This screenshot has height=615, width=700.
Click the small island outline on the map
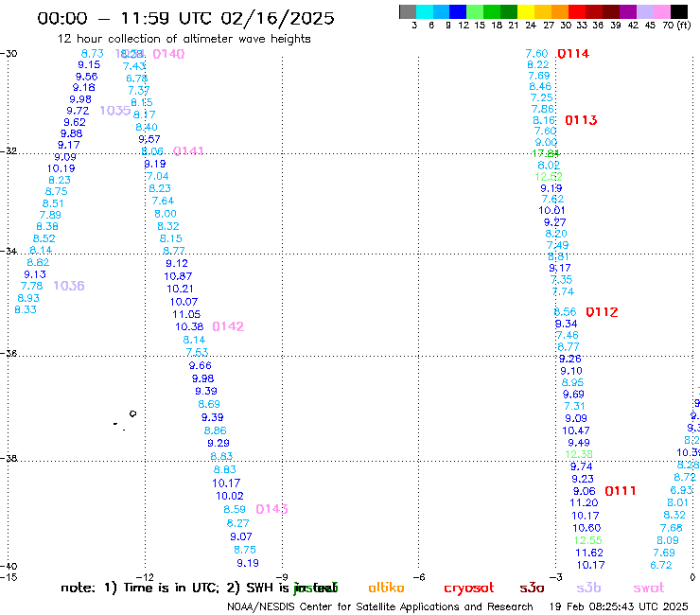point(132,413)
